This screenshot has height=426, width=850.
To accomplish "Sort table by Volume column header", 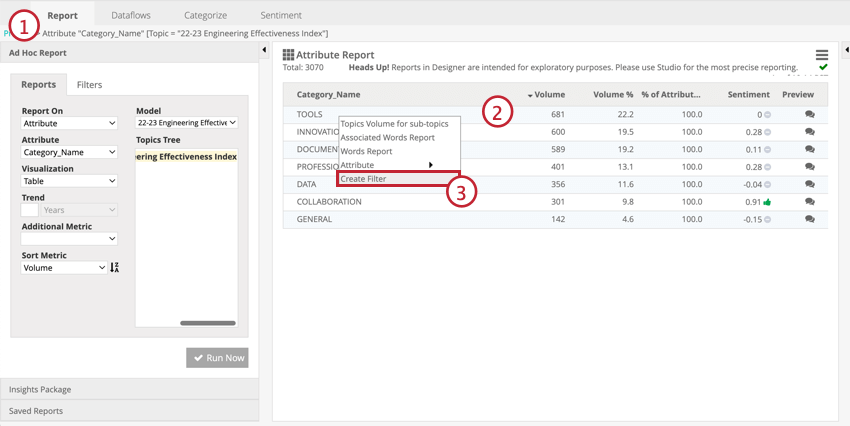I will tap(548, 95).
